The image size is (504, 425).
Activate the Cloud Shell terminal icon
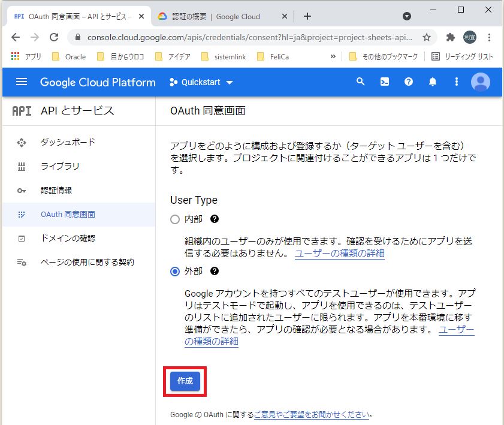pyautogui.click(x=384, y=82)
